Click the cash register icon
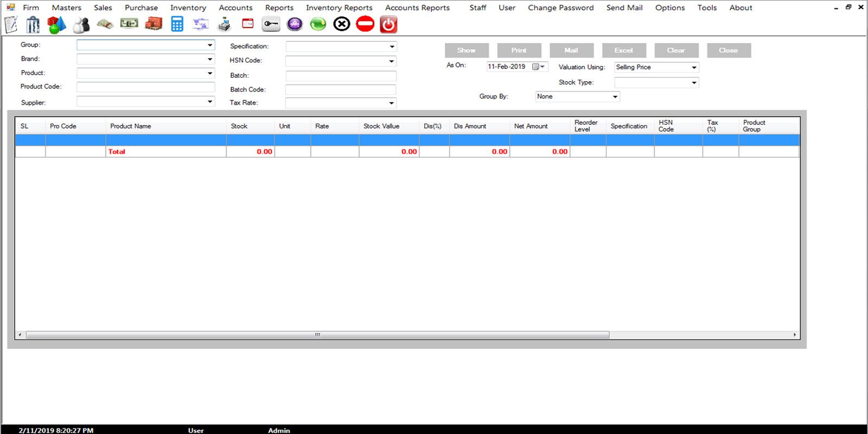Image resolution: width=868 pixels, height=434 pixels. [224, 24]
